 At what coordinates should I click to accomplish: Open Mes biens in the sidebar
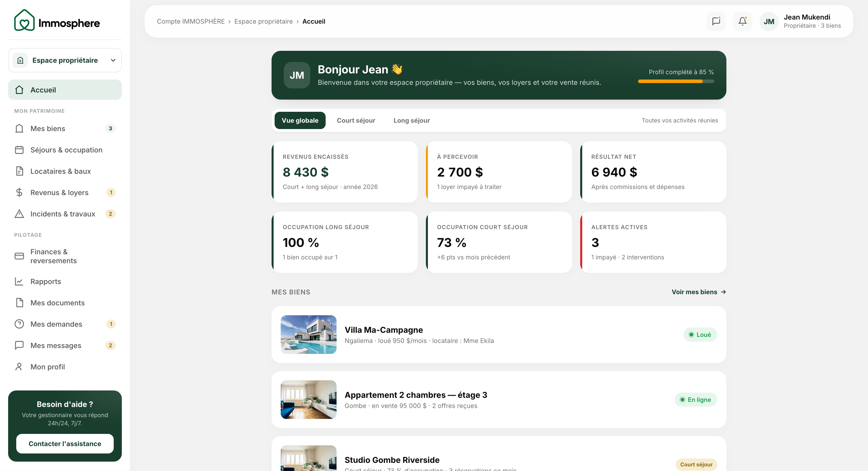tap(65, 129)
